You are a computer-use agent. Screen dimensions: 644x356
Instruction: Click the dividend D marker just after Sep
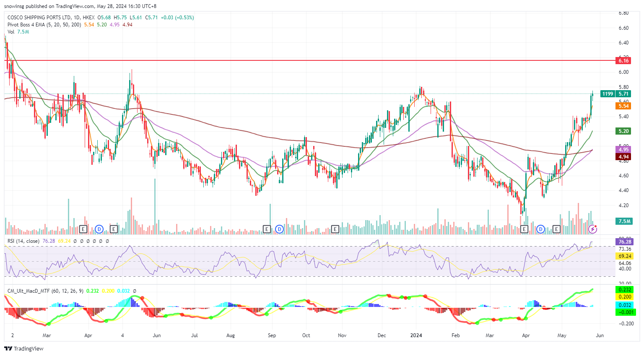tap(280, 229)
